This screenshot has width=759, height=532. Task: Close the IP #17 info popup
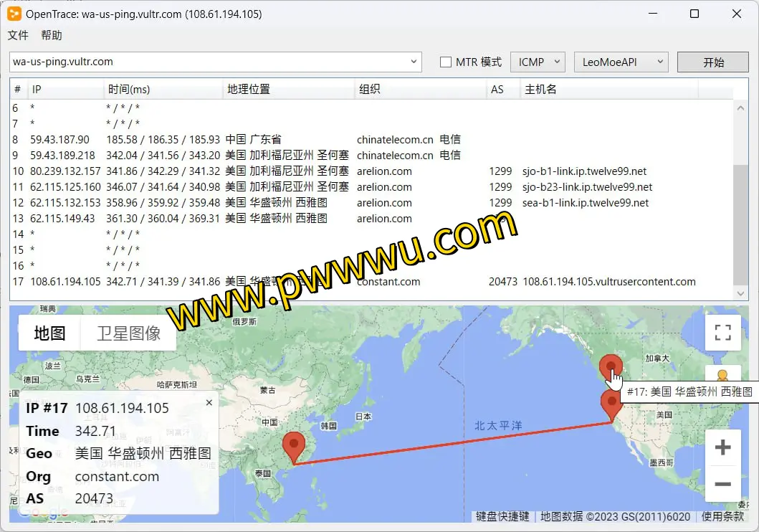pos(209,402)
